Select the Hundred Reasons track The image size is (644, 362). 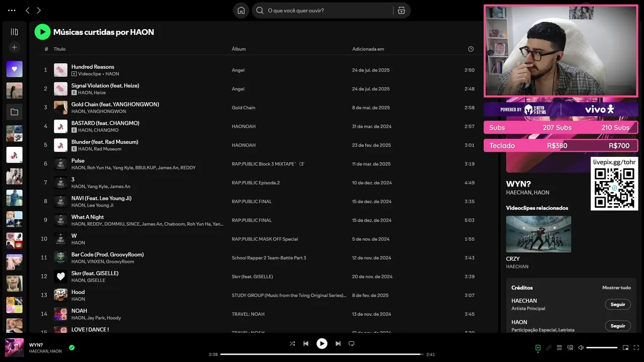(x=93, y=67)
